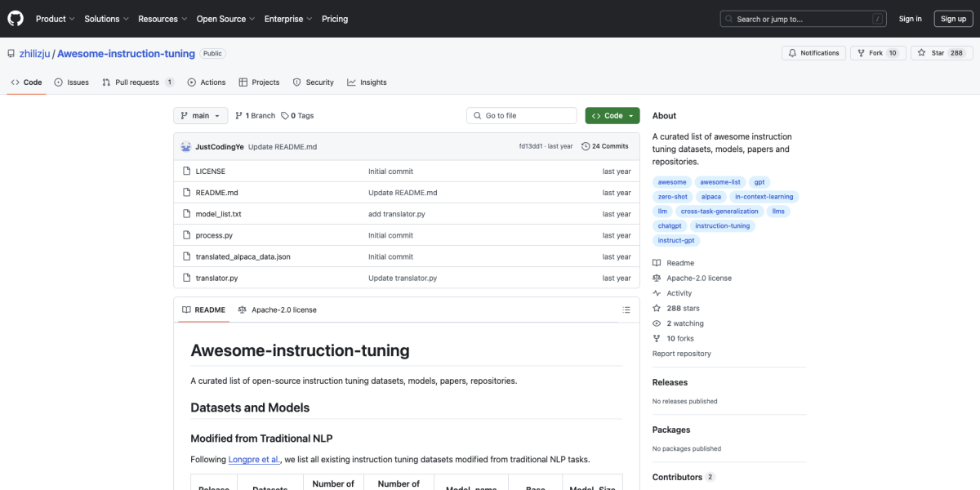Screen dimensions: 980x490
Task: Open the translator.py file
Action: [216, 278]
